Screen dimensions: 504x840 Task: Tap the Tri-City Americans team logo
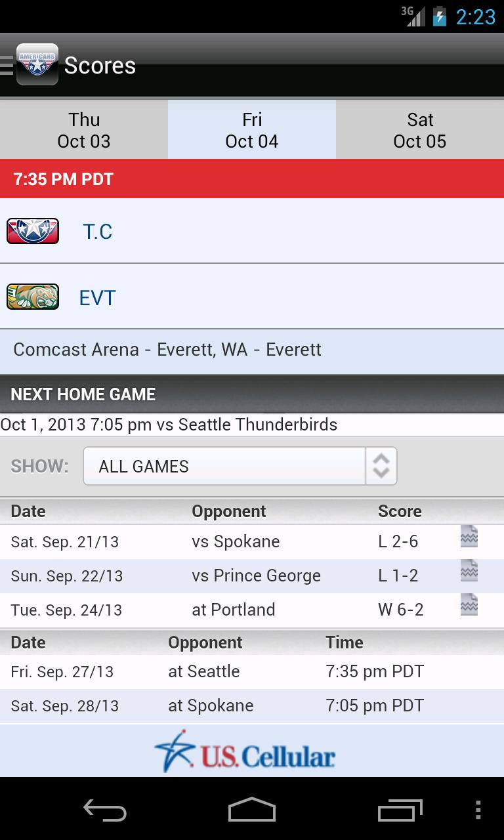(x=33, y=231)
